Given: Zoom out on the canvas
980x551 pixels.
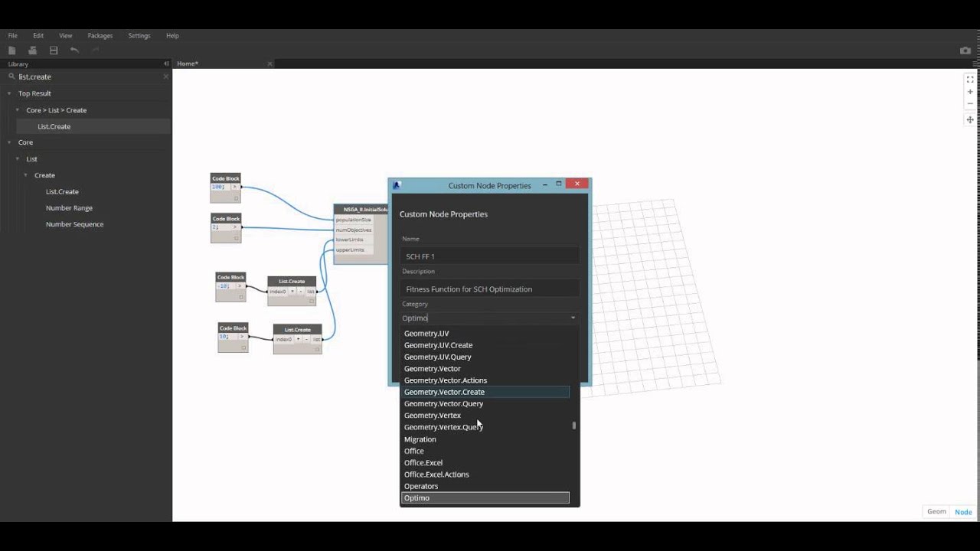Looking at the screenshot, I should point(969,104).
